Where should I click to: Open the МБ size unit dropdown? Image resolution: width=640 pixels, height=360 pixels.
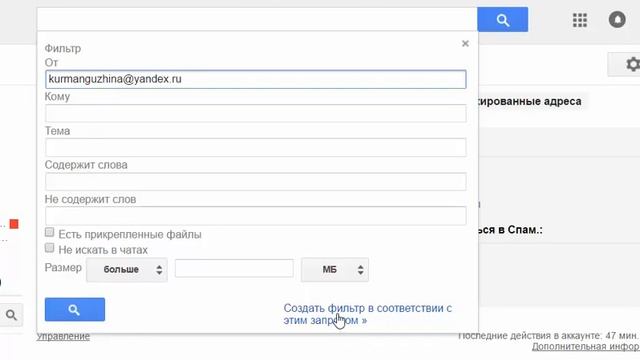pyautogui.click(x=335, y=269)
